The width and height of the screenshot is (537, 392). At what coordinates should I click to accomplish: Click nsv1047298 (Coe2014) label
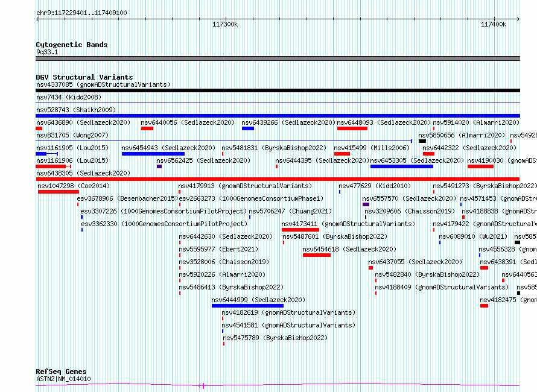tap(74, 186)
